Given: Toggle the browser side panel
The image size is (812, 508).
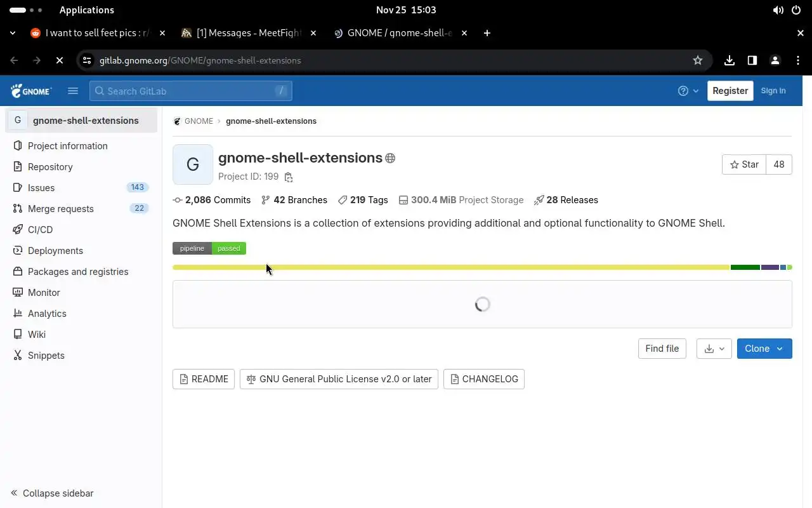Looking at the screenshot, I should 752,60.
